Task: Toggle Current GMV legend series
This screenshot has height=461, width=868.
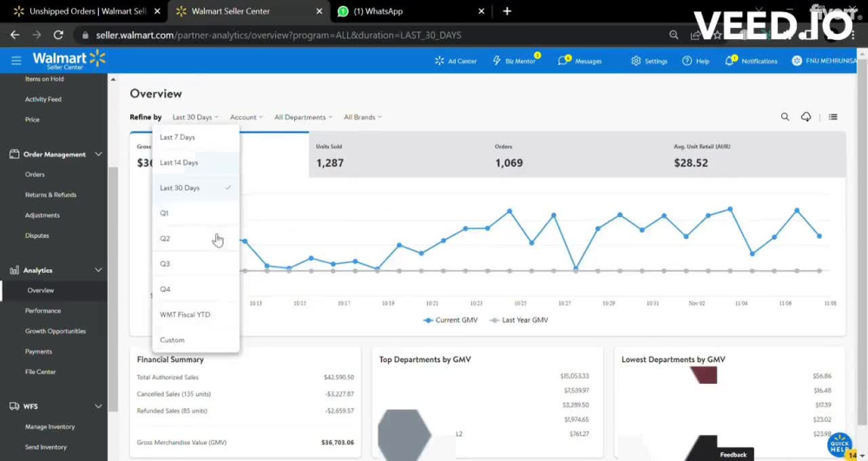Action: (x=450, y=319)
